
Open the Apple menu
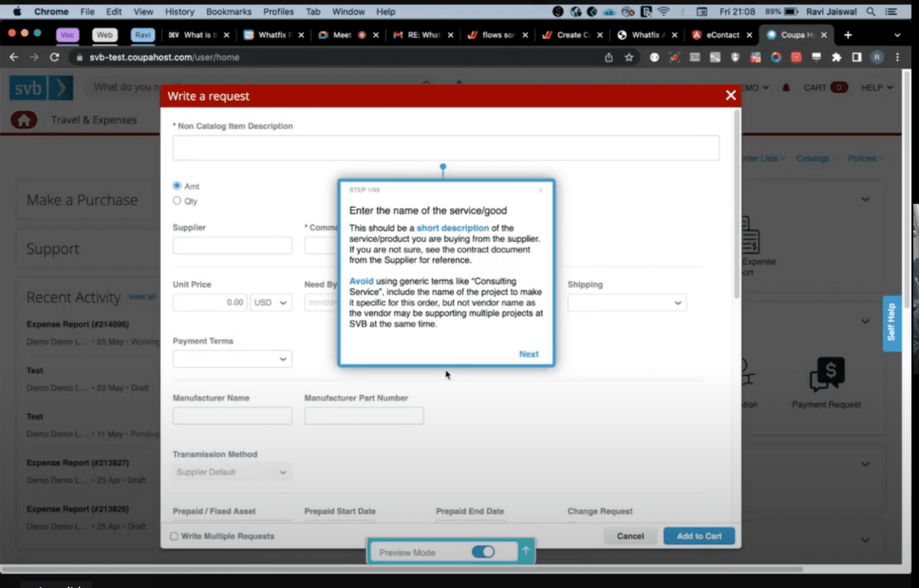[17, 11]
